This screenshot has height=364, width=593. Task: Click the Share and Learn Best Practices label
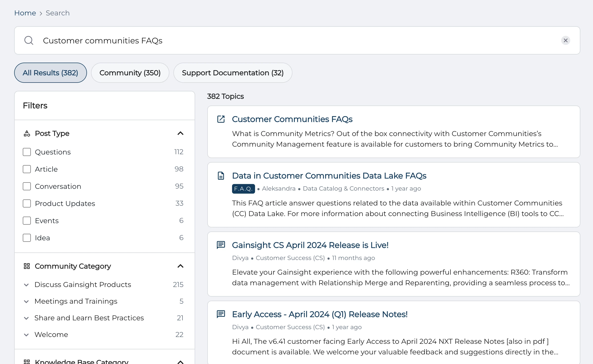[89, 318]
